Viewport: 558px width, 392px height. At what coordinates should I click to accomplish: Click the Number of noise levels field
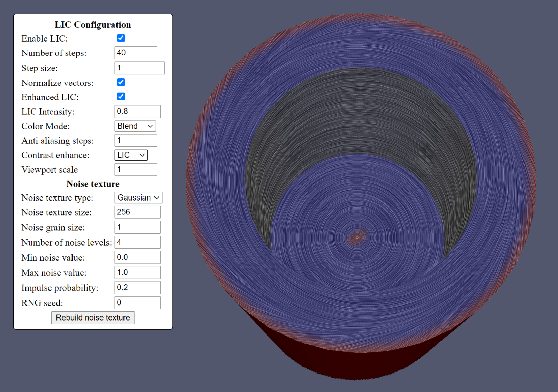pyautogui.click(x=138, y=242)
